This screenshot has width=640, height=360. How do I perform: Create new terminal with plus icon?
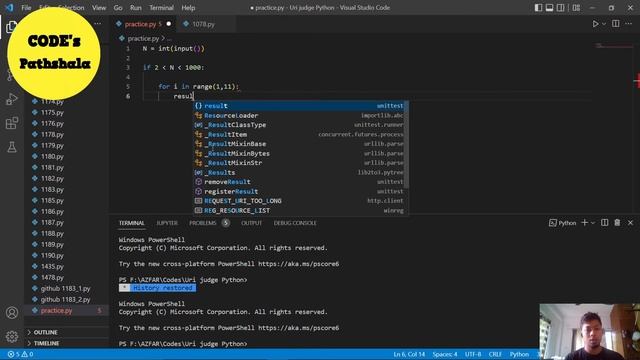584,222
